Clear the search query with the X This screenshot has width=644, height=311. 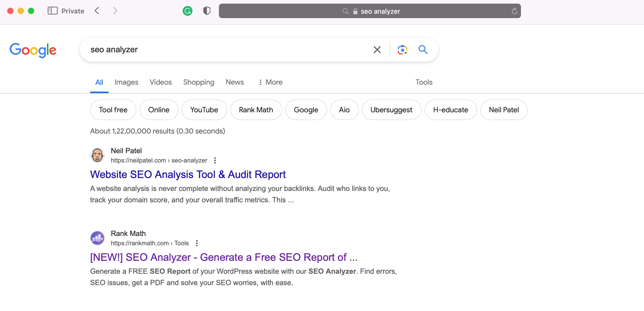coord(377,49)
